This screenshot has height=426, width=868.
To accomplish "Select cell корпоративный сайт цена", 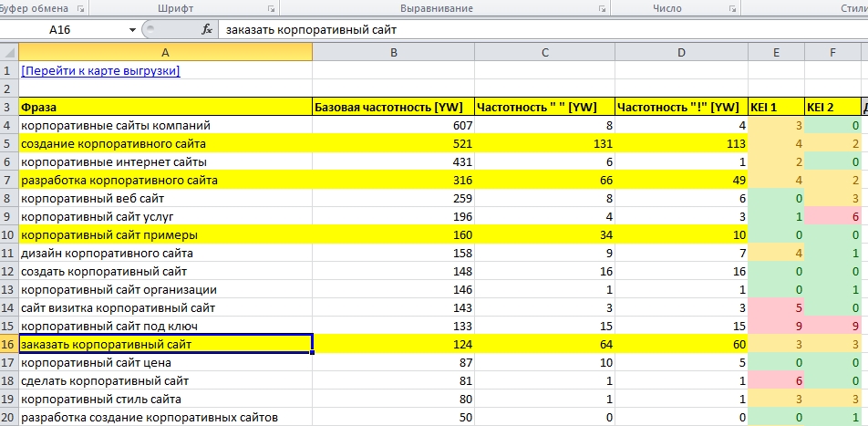I will (x=166, y=363).
